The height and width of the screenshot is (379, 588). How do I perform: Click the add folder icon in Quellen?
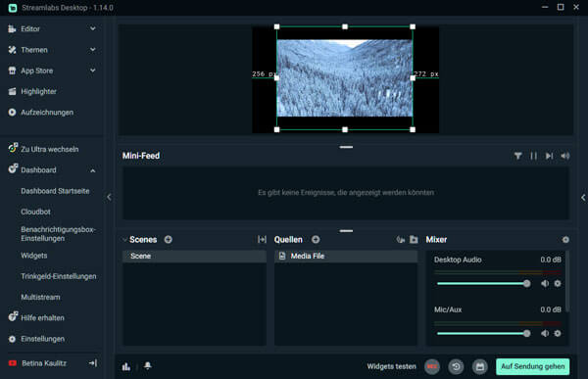(x=414, y=240)
